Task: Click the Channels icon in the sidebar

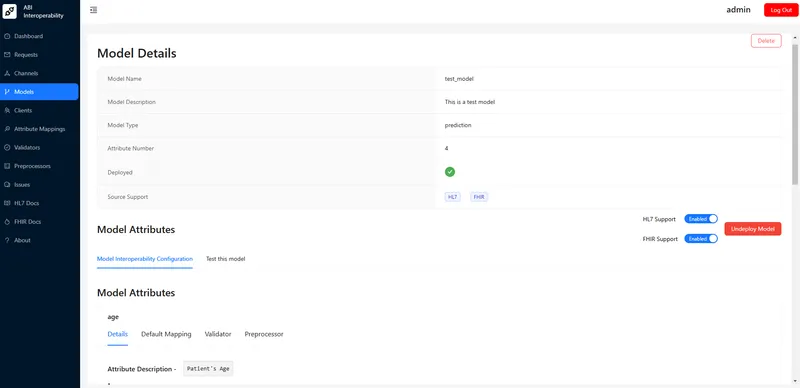Action: [7, 74]
